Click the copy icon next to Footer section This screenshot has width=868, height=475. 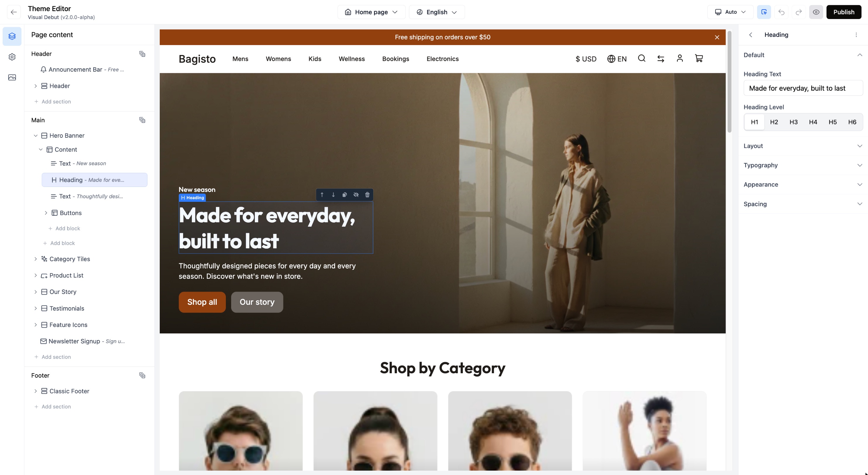142,375
